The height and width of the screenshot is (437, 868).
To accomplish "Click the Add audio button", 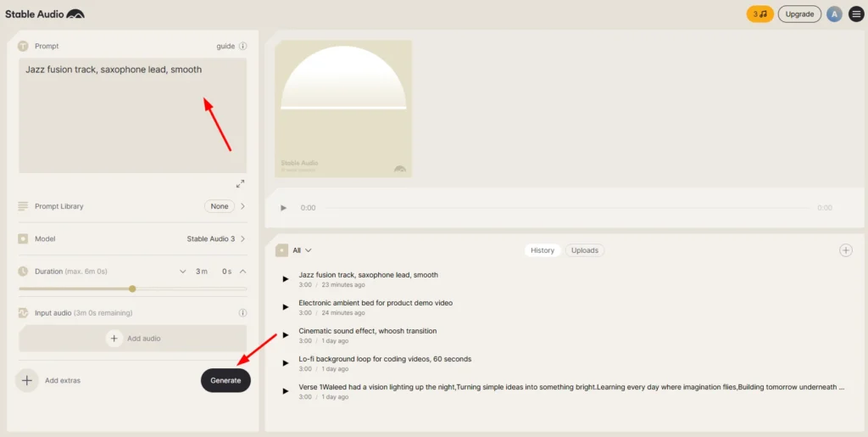I will 133,338.
